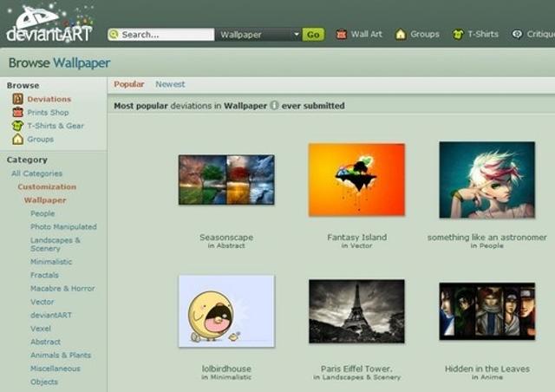
Task: Click Wallpaper in category tree
Action: tap(45, 200)
